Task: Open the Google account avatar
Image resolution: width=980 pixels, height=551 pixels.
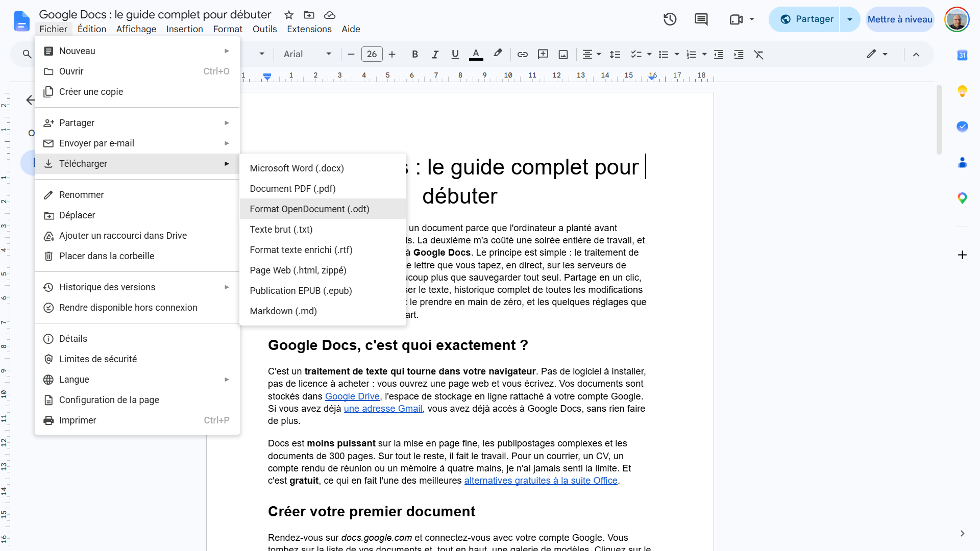Action: click(x=957, y=19)
